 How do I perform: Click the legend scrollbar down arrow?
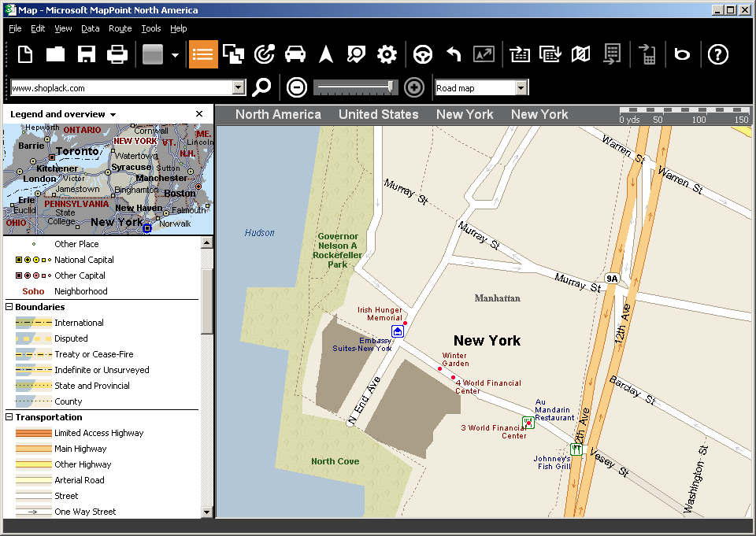point(207,512)
